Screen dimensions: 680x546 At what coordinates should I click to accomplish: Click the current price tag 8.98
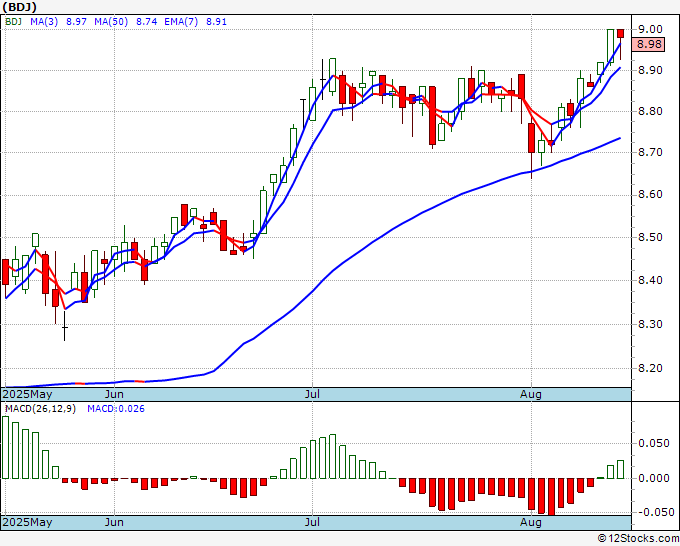tap(648, 44)
